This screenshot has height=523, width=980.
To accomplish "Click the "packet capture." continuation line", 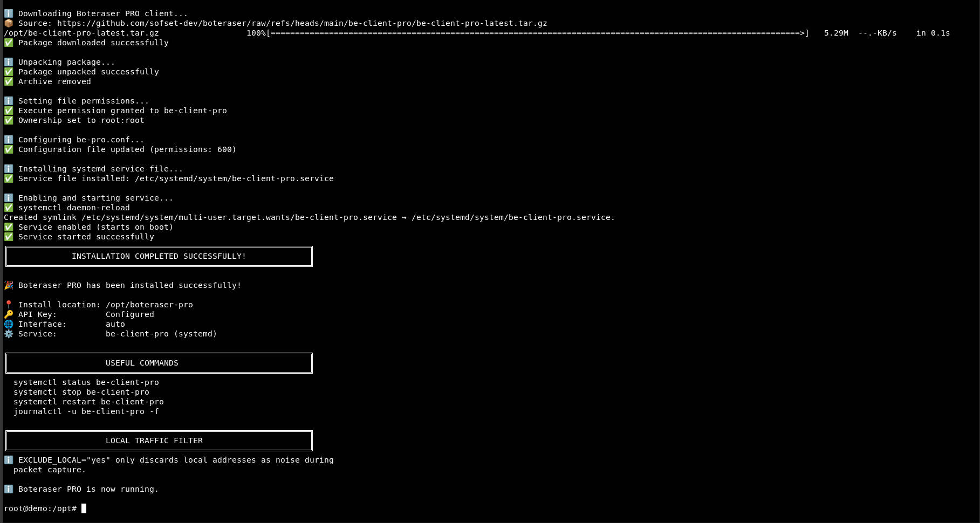I will [50, 470].
